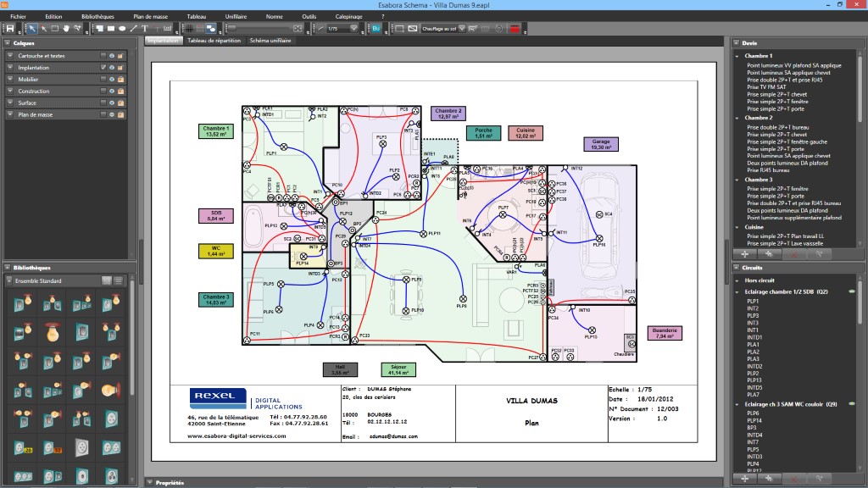Check the Construction layer checkbox
Viewport: 868px width, 488px height.
point(103,91)
